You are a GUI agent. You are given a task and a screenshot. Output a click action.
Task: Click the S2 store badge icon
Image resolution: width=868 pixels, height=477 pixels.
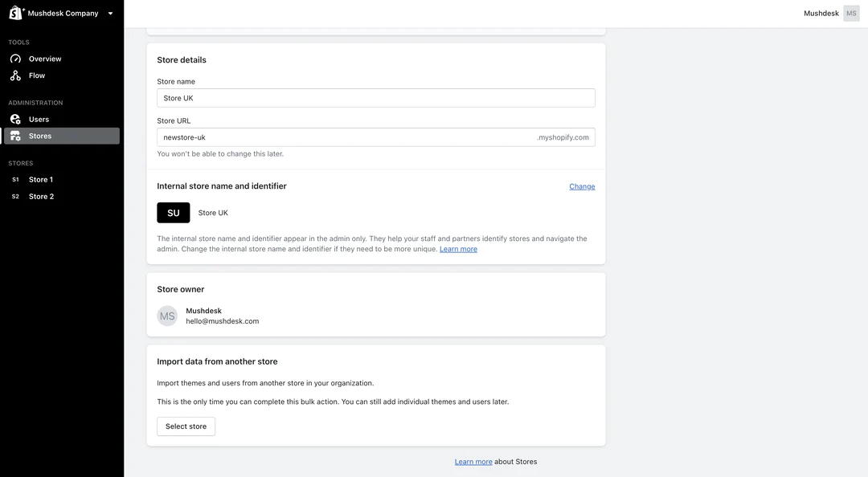[15, 197]
